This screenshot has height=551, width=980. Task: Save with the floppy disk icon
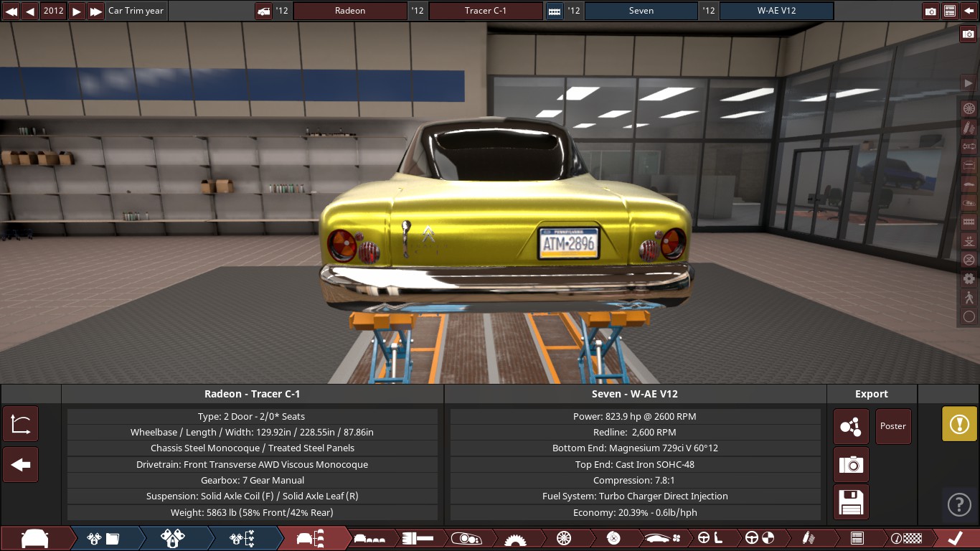coord(851,502)
